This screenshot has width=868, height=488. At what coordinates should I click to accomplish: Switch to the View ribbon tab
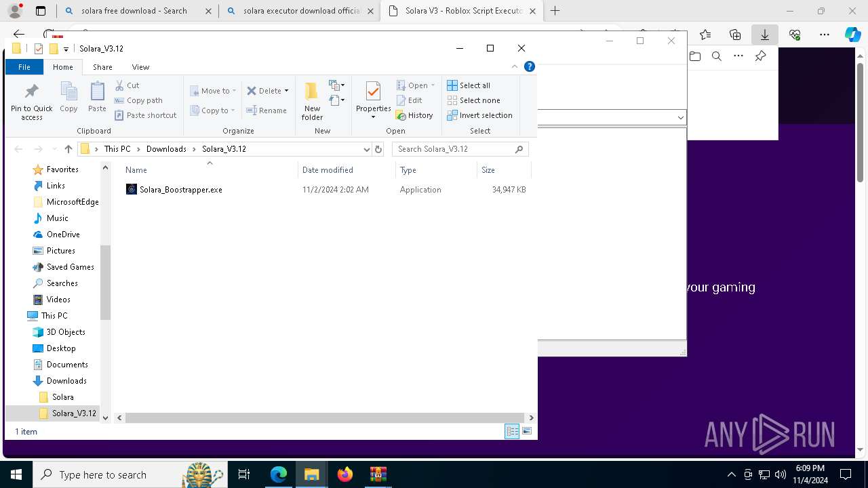click(140, 67)
